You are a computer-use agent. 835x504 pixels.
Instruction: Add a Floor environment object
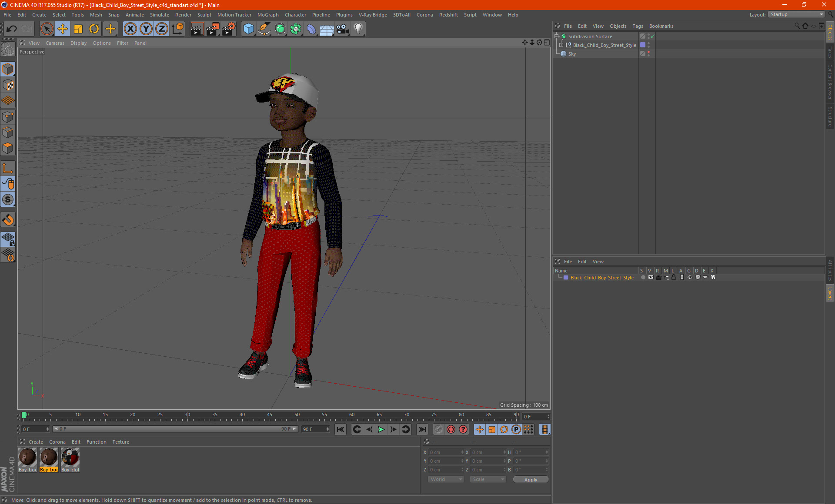pos(327,29)
